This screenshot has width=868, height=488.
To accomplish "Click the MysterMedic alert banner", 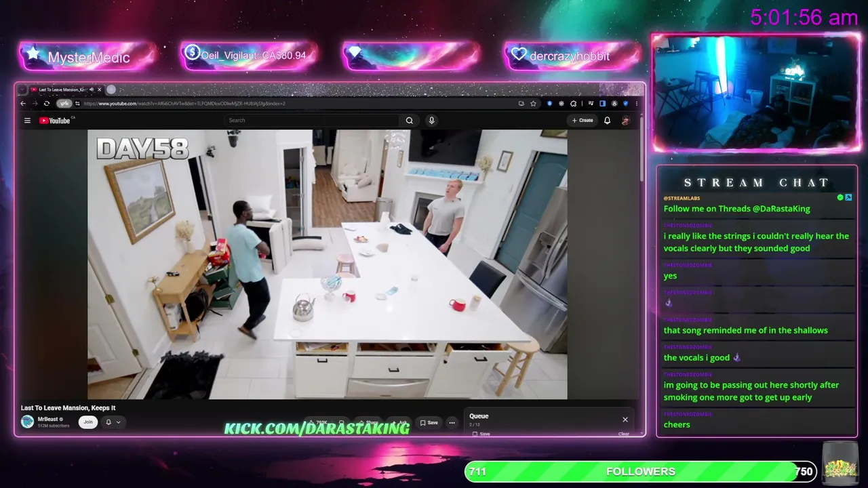I will (88, 56).
